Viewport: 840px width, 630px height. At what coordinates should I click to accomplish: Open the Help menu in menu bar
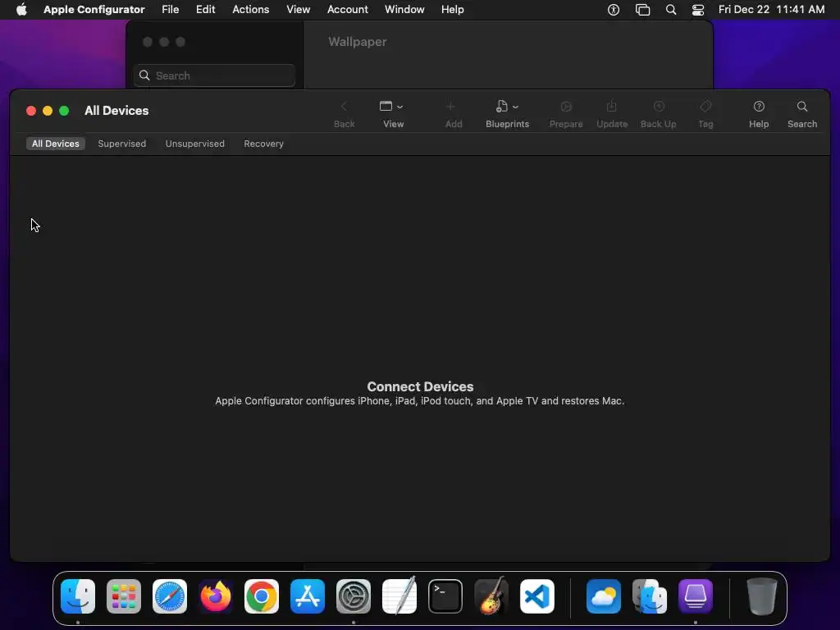point(453,10)
